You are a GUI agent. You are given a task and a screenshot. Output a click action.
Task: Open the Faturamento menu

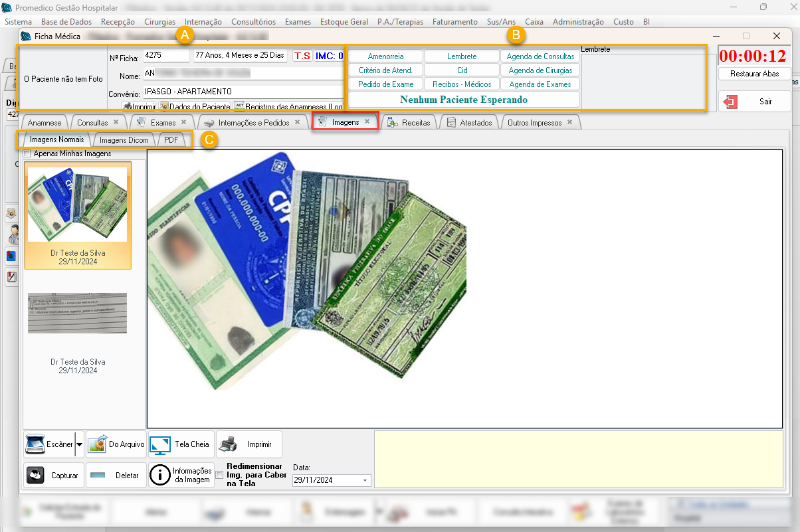coord(454,22)
